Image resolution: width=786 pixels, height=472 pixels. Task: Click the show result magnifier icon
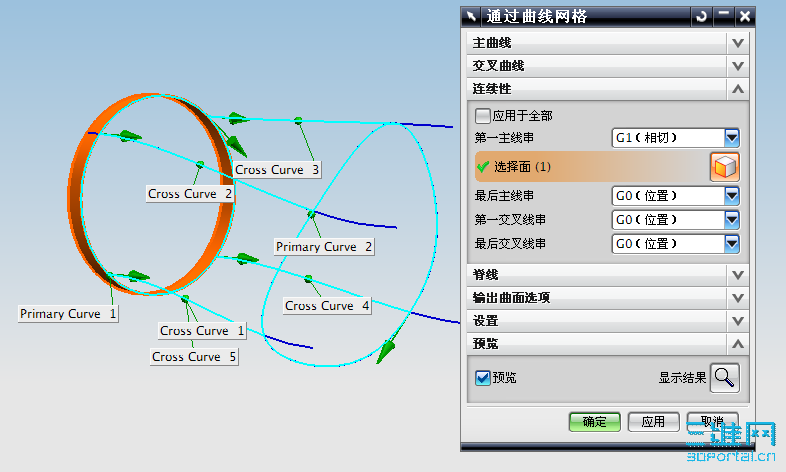point(724,377)
